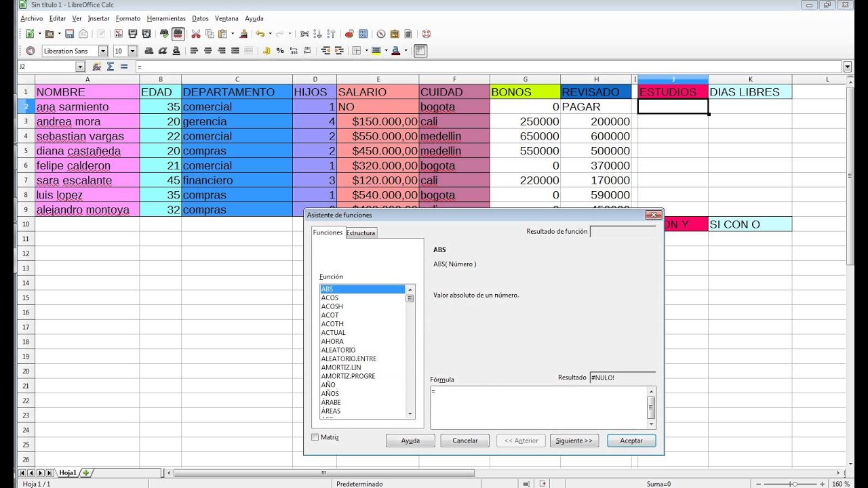
Task: Switch to the Estructura tab
Action: [361, 232]
